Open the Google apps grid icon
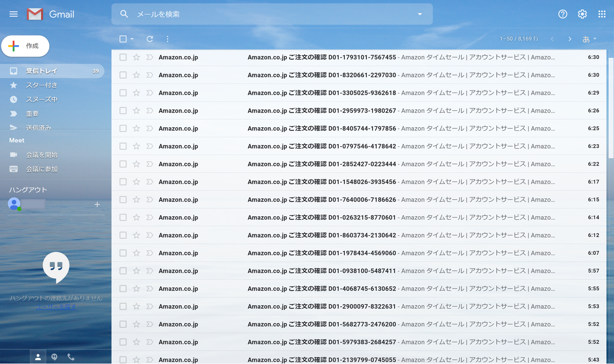614x364 pixels. (x=602, y=14)
